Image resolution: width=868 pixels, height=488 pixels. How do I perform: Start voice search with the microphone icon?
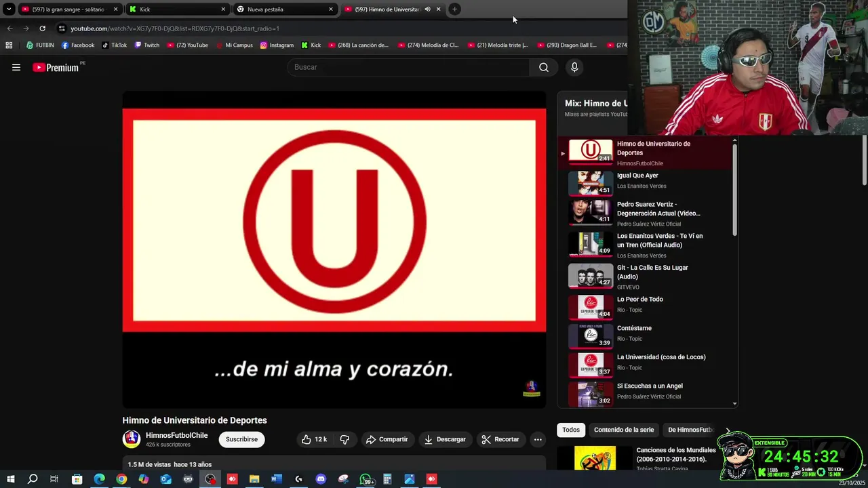[574, 67]
